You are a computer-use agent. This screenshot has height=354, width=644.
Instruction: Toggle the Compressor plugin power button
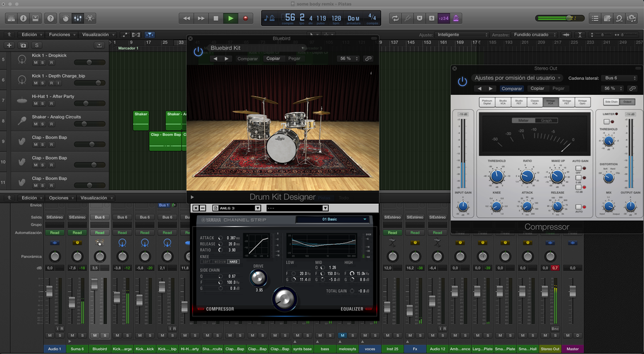point(462,81)
